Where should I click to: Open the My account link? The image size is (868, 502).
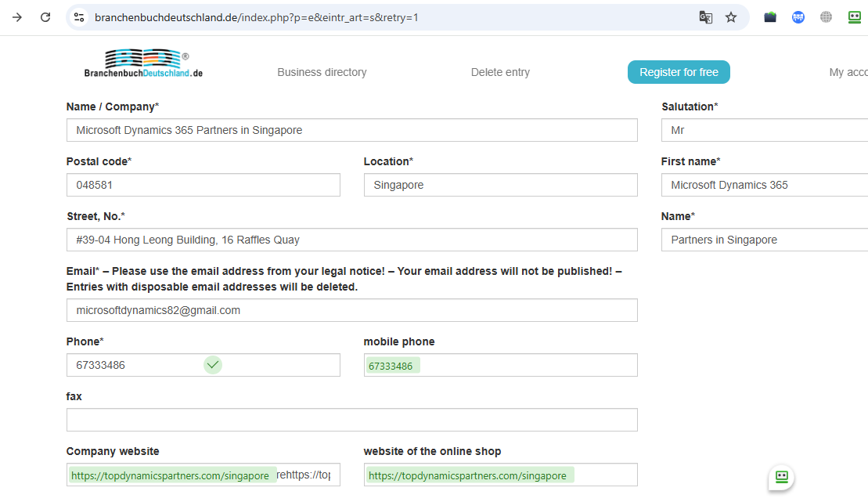(x=848, y=72)
